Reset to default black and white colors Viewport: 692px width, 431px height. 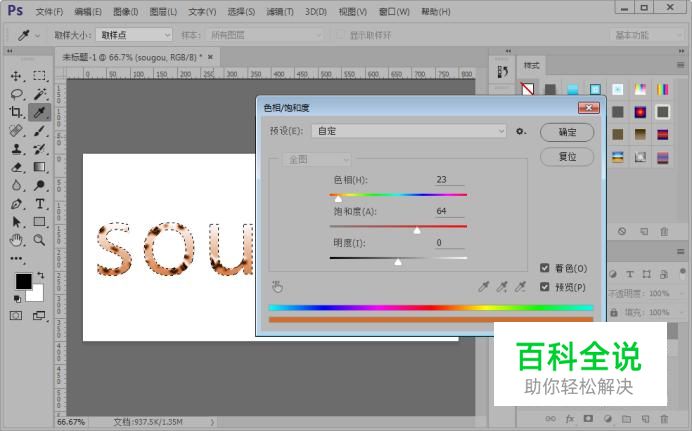[17, 299]
